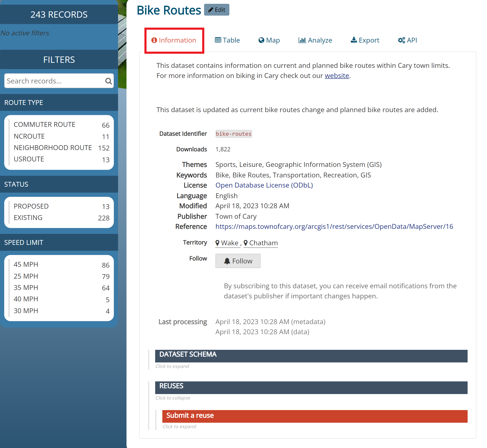
Task: Expand the DATASET SCHEMA section
Action: coord(311,356)
